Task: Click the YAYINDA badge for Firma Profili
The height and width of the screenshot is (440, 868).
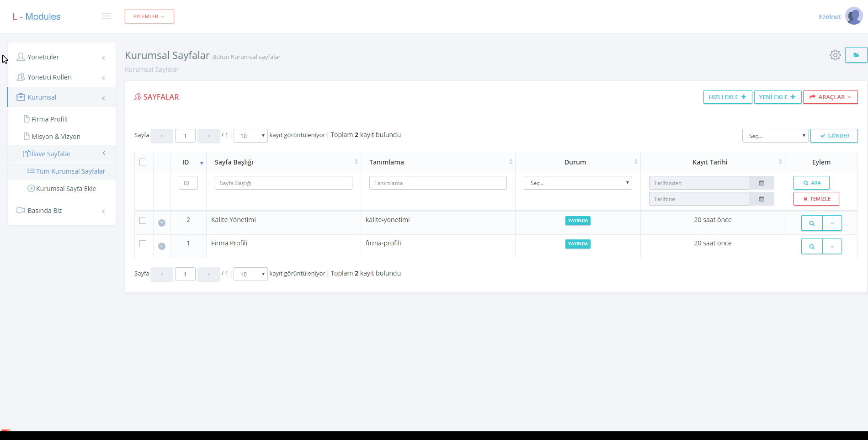Action: point(578,244)
